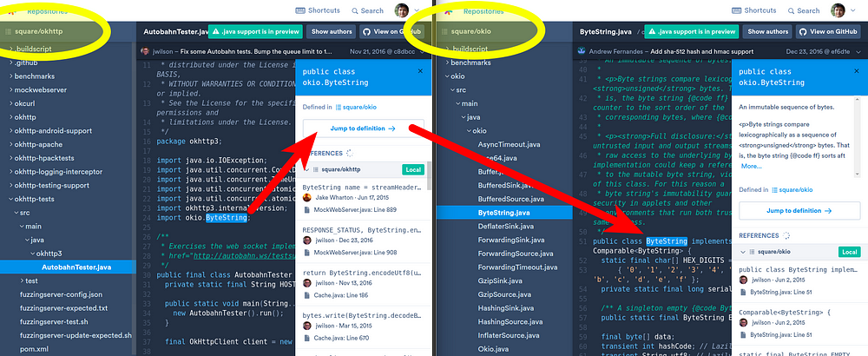
Task: Close the ByteString popup in okio window
Action: [857, 71]
